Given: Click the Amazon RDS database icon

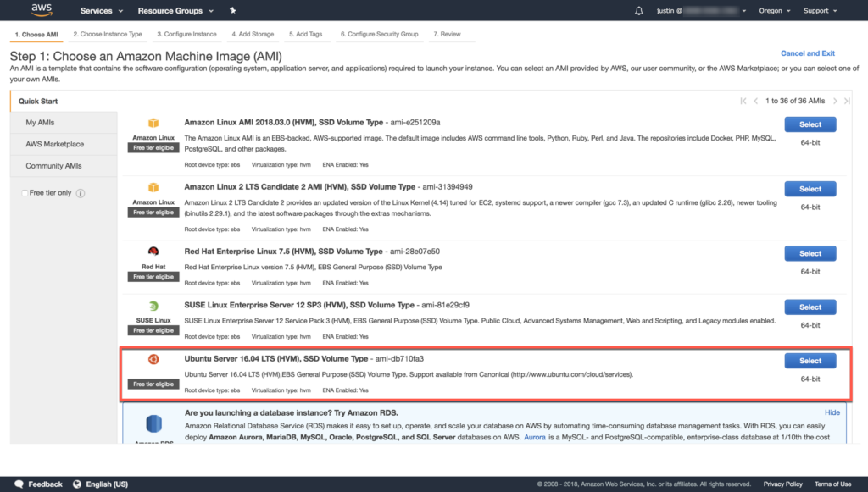Looking at the screenshot, I should coord(154,424).
